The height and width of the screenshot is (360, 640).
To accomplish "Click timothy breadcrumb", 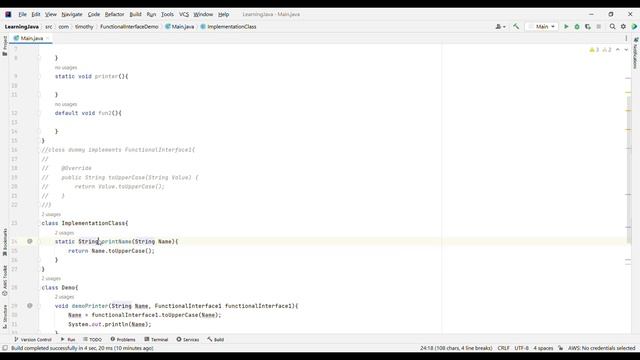I will coord(84,27).
